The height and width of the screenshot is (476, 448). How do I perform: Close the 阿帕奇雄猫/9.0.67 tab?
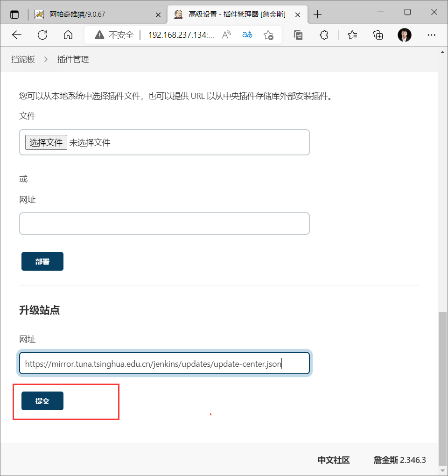click(x=158, y=15)
